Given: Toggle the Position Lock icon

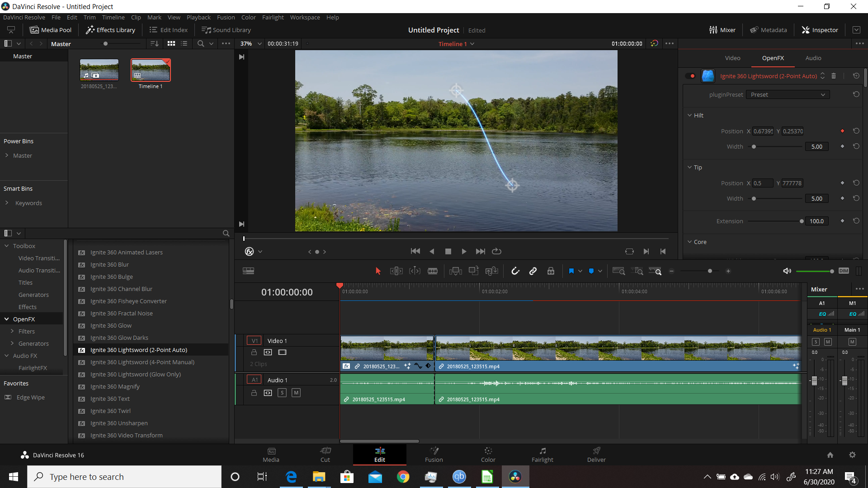Looking at the screenshot, I should tap(551, 271).
